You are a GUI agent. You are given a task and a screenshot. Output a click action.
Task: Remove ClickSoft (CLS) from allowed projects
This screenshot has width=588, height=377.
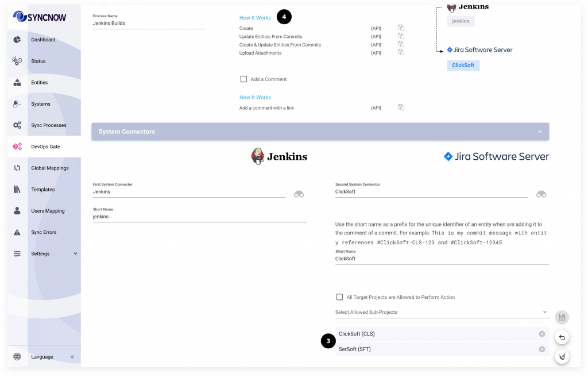(542, 334)
